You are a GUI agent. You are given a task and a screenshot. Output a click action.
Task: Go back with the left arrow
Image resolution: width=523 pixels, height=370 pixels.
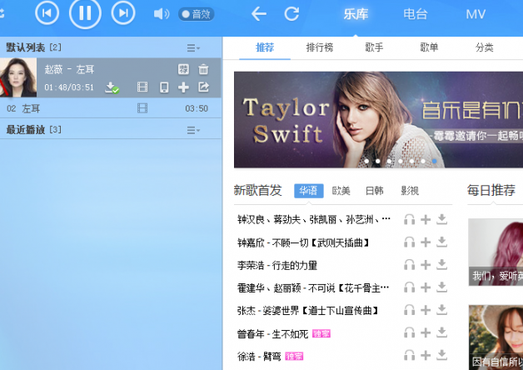[x=258, y=14]
